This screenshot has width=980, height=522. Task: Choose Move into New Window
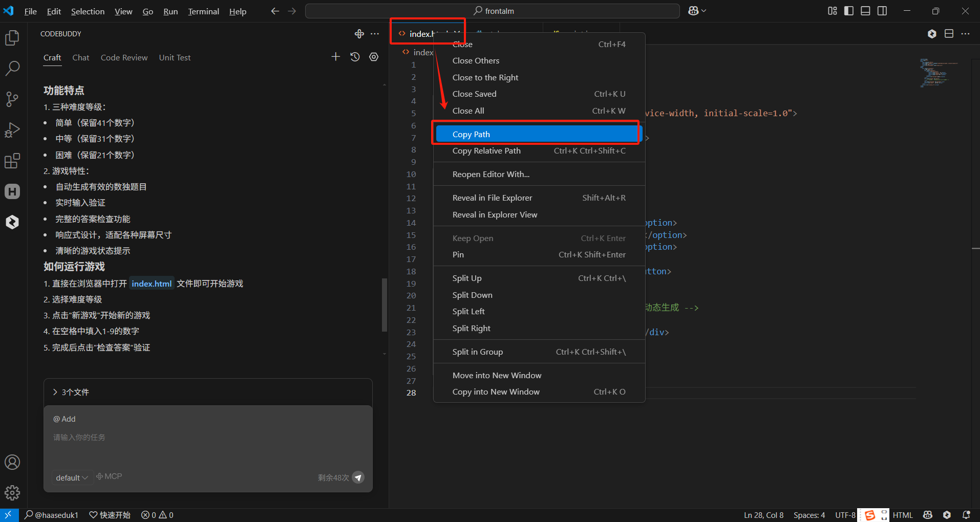(539, 375)
